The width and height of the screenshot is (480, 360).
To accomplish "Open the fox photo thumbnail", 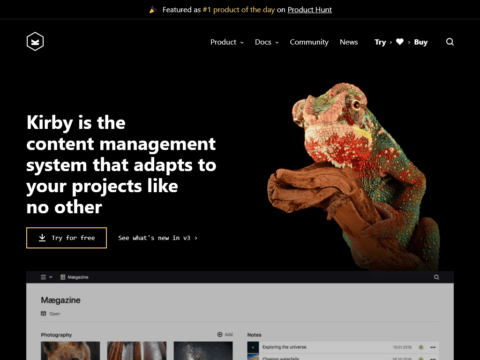I will coord(70,351).
